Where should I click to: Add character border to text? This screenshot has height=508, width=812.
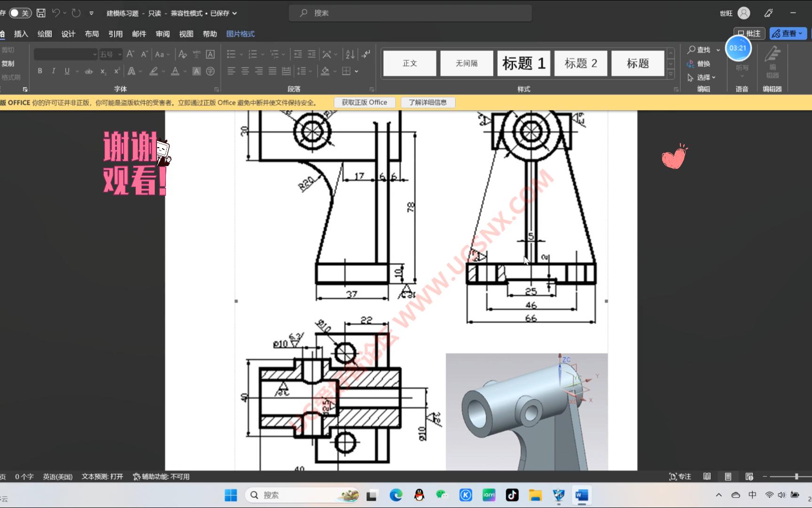(211, 54)
